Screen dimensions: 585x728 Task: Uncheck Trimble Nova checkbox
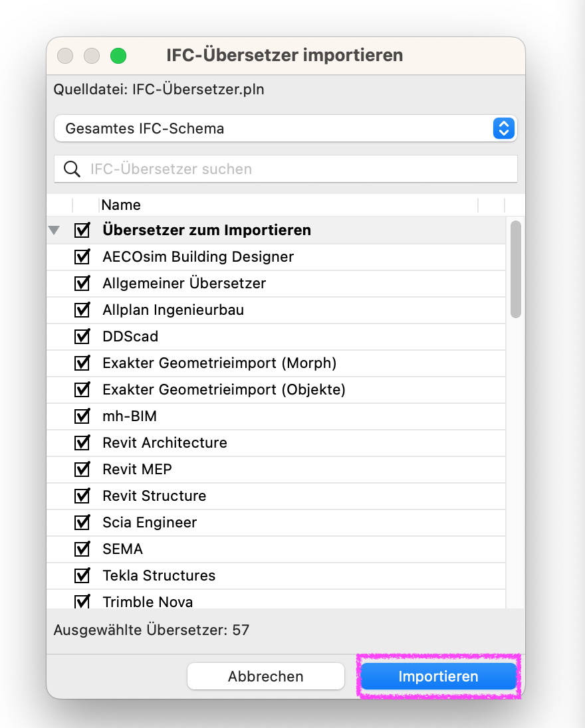click(82, 601)
